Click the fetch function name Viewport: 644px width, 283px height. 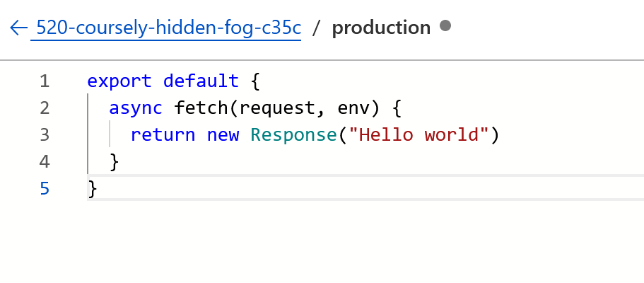pyautogui.click(x=201, y=108)
